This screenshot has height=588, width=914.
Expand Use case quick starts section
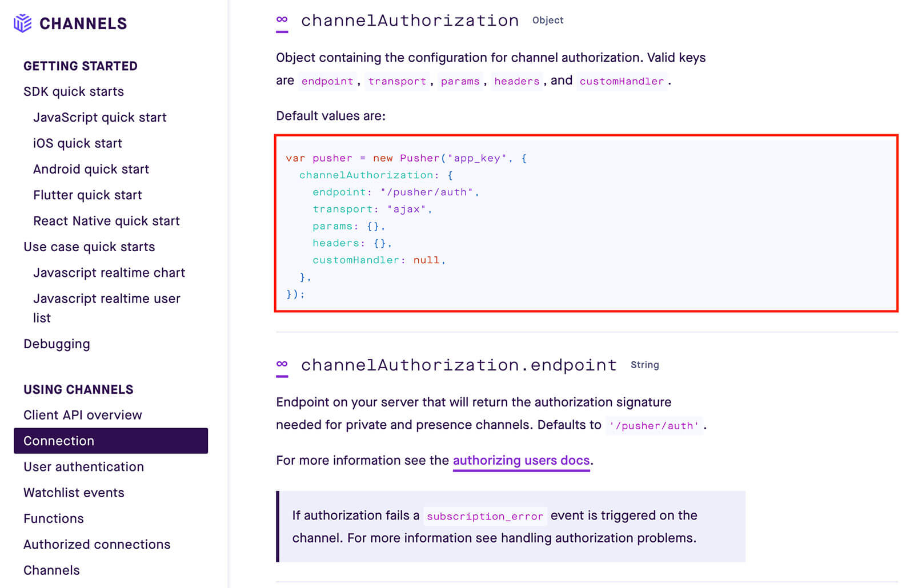89,247
